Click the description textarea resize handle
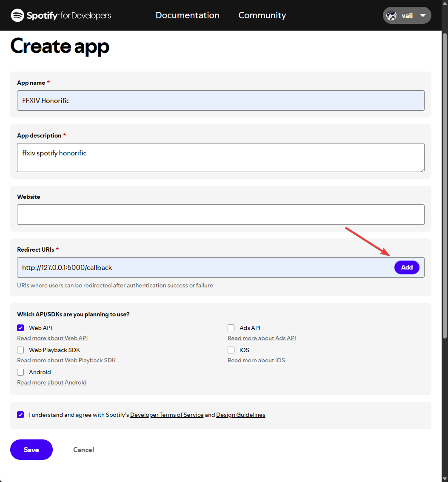 [422, 170]
